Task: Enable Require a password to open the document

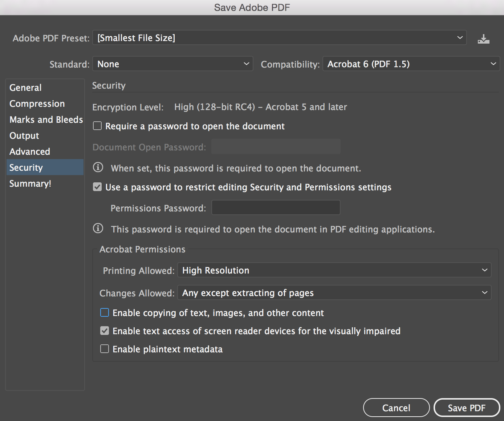Action: (97, 126)
